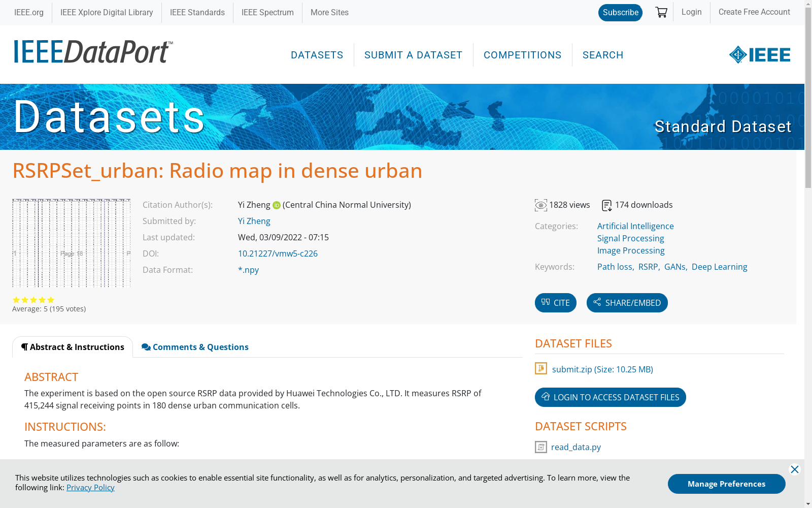Open the read_data.py script link

[x=576, y=447]
